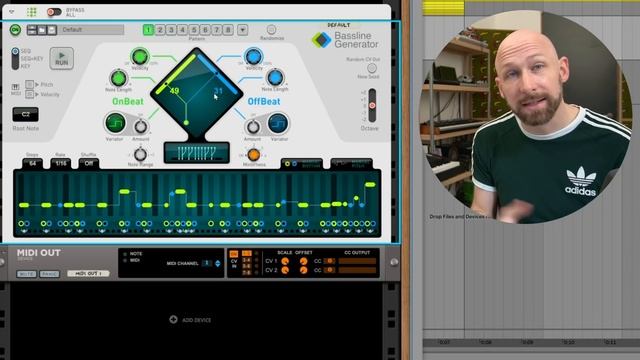Click the OffBeat Note Length knob

point(275,78)
